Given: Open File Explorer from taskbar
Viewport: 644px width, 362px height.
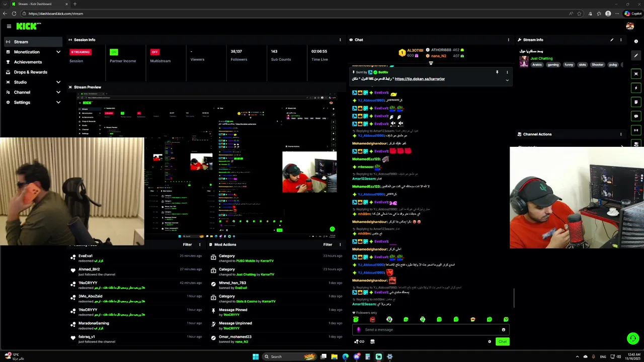Looking at the screenshot, I should [x=334, y=356].
